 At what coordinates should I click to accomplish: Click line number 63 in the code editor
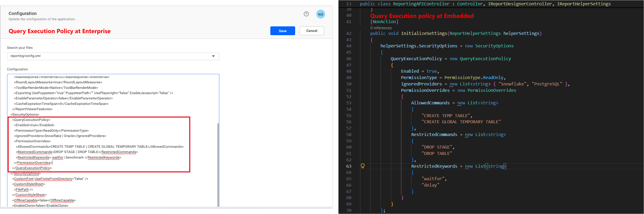pyautogui.click(x=349, y=166)
